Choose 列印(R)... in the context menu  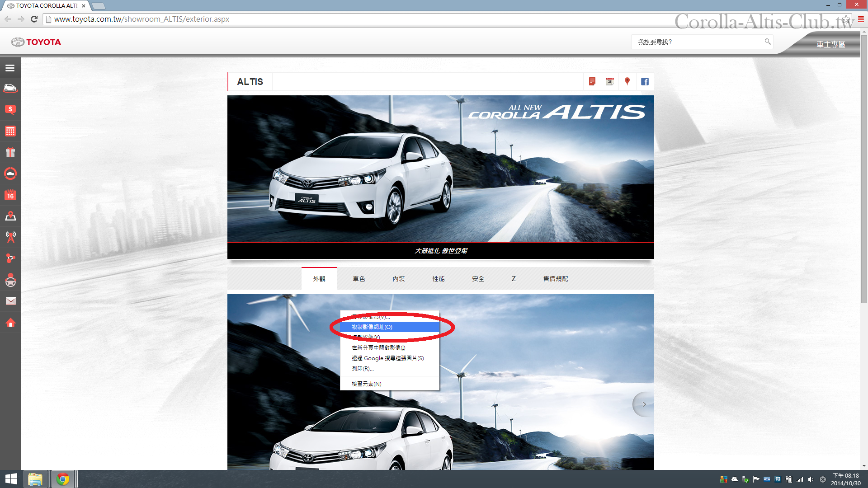390,368
